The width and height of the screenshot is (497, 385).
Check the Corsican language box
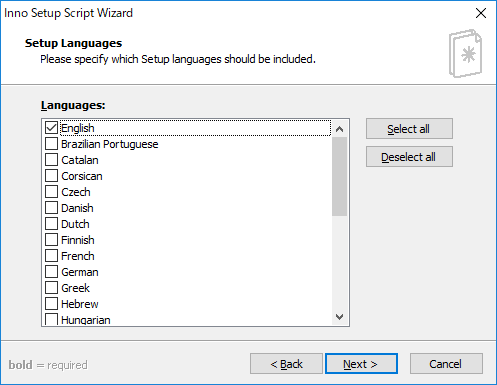tap(51, 176)
